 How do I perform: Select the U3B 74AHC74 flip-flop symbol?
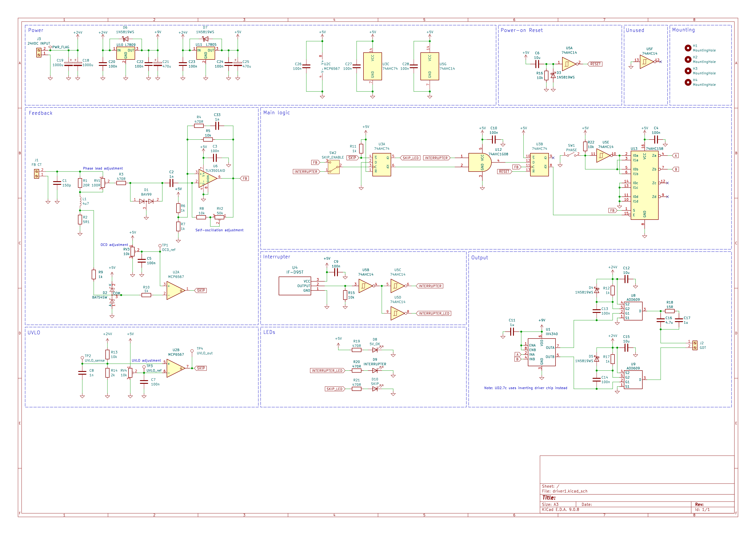click(x=539, y=165)
